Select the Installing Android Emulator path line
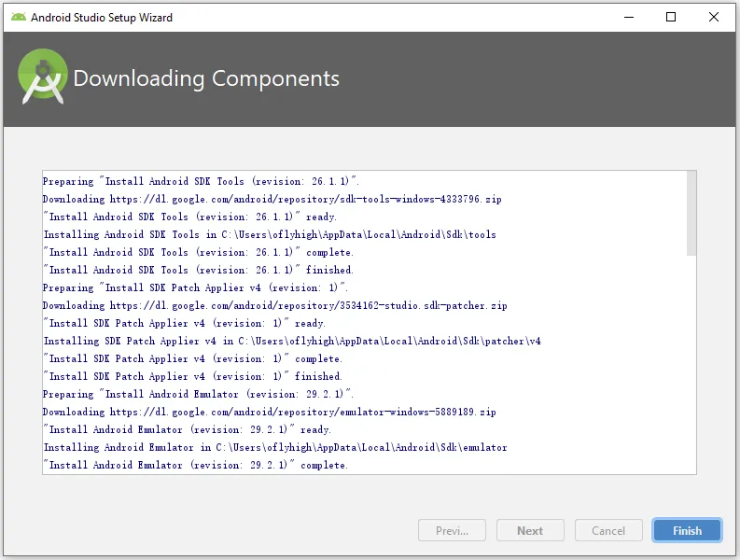Screen dimensions: 740x560 pyautogui.click(x=275, y=447)
